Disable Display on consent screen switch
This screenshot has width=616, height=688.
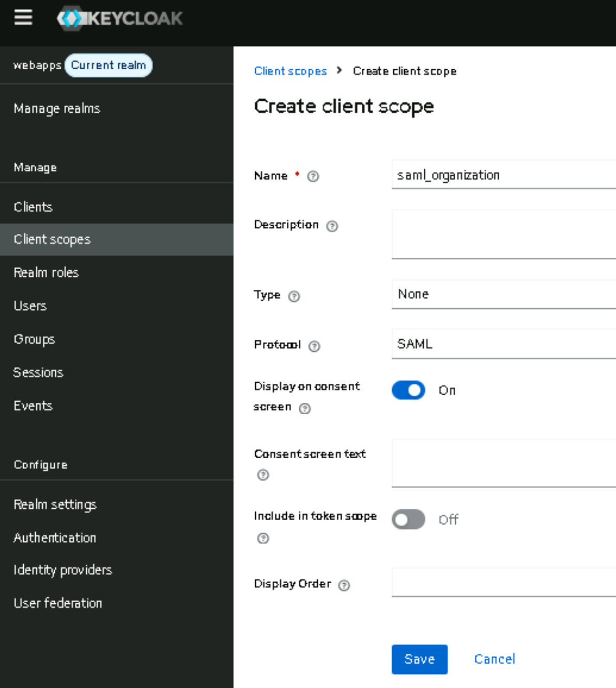pos(408,390)
